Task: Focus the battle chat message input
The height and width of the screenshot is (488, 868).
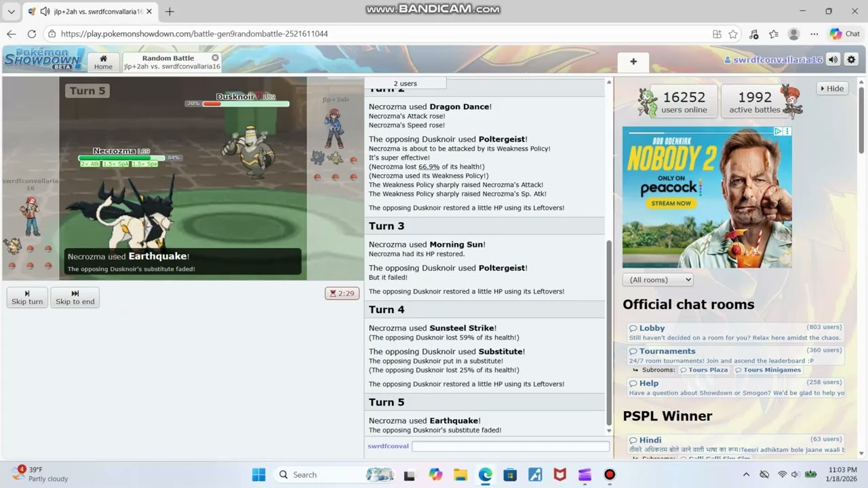Action: pos(510,447)
